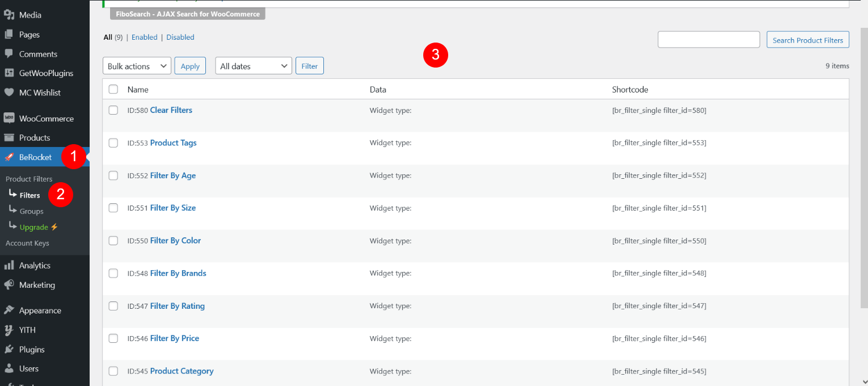Viewport: 868px width, 386px height.
Task: Click the FiboSearch notice label
Action: coord(188,14)
